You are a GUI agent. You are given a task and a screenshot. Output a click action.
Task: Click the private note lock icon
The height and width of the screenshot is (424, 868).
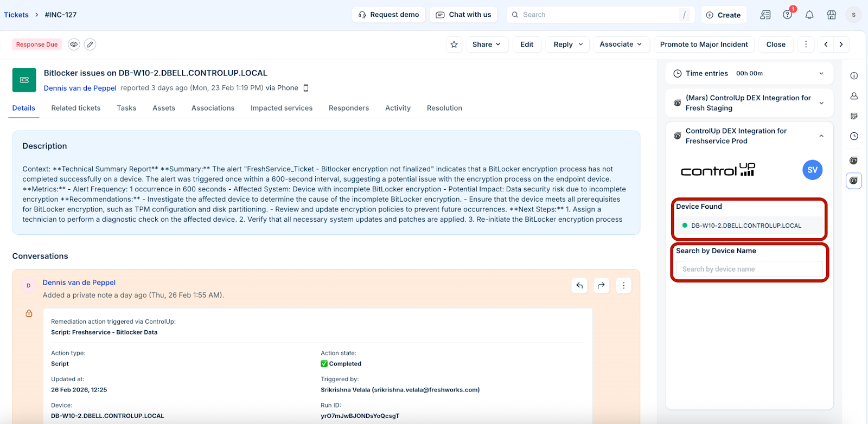tap(29, 313)
